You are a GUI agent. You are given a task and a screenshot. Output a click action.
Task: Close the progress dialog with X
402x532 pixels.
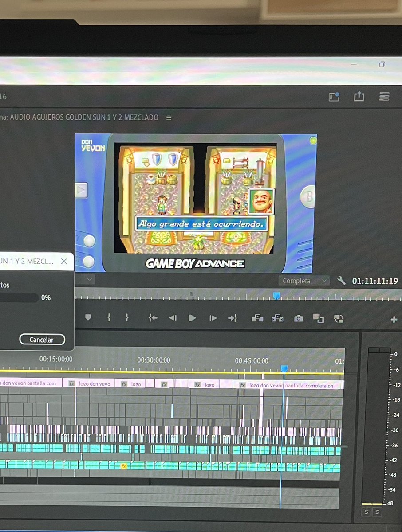point(64,262)
